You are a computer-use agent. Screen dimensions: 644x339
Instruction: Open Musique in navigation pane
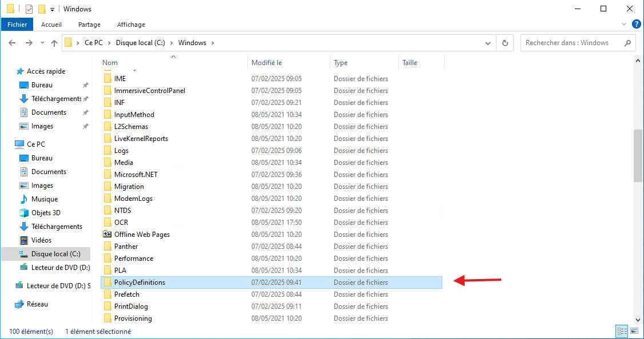pos(45,199)
